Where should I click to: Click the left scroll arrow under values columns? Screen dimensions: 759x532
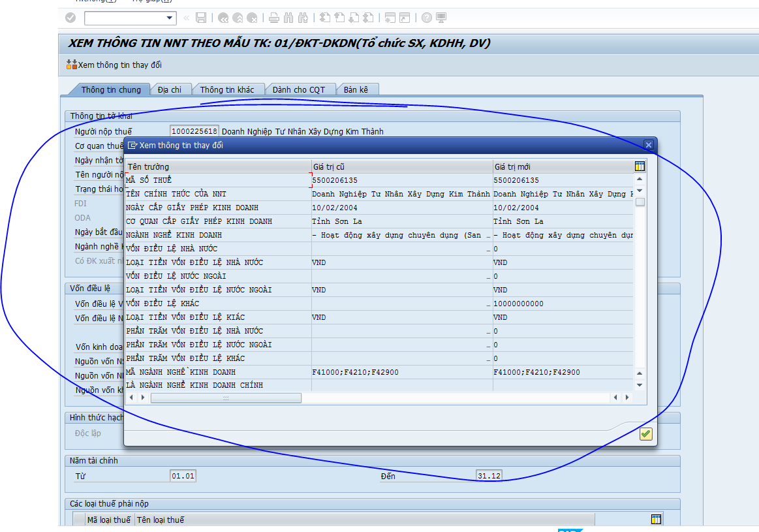pos(615,398)
